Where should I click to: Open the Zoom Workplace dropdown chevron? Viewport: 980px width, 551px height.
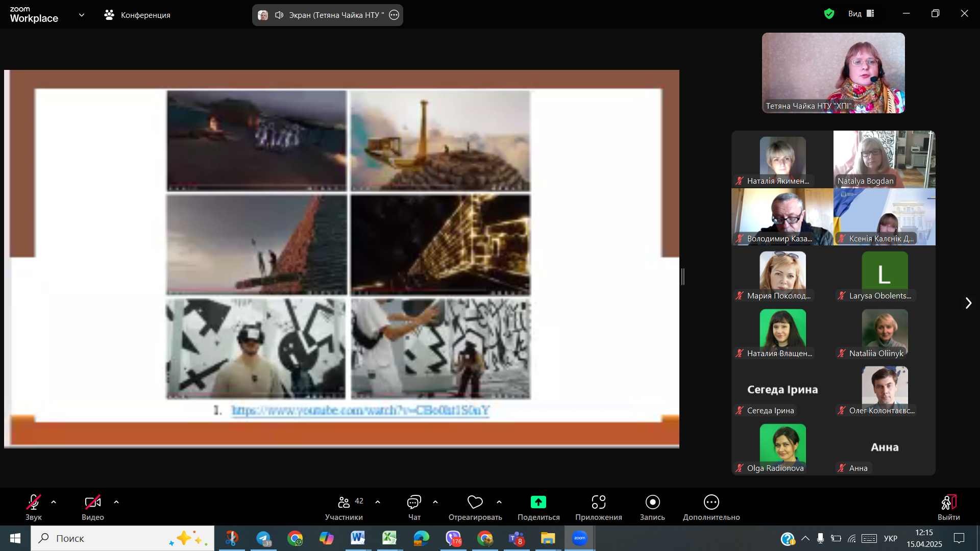(x=82, y=15)
